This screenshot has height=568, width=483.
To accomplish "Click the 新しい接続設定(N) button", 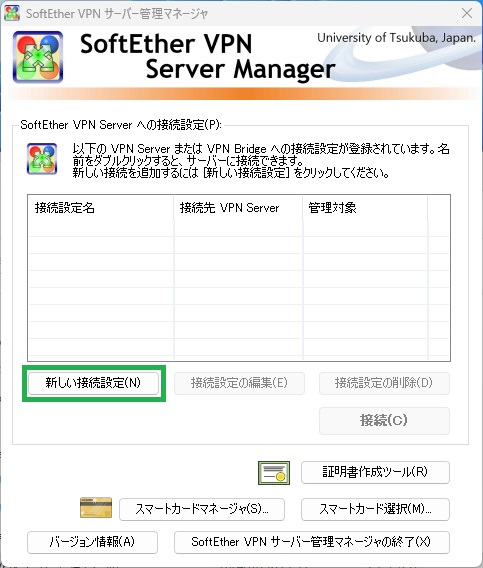I will click(93, 383).
